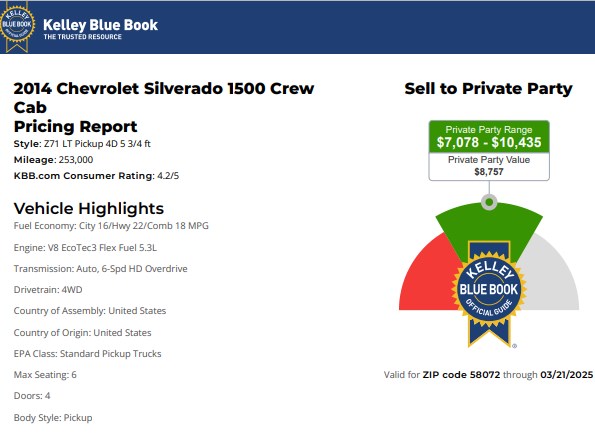
Task: Click the green Private Party Range box
Action: click(489, 137)
